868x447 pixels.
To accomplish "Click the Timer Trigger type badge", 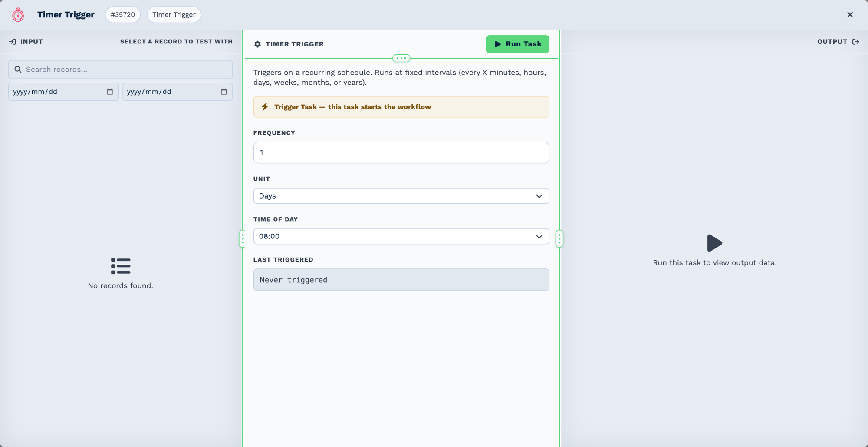I will (x=174, y=15).
